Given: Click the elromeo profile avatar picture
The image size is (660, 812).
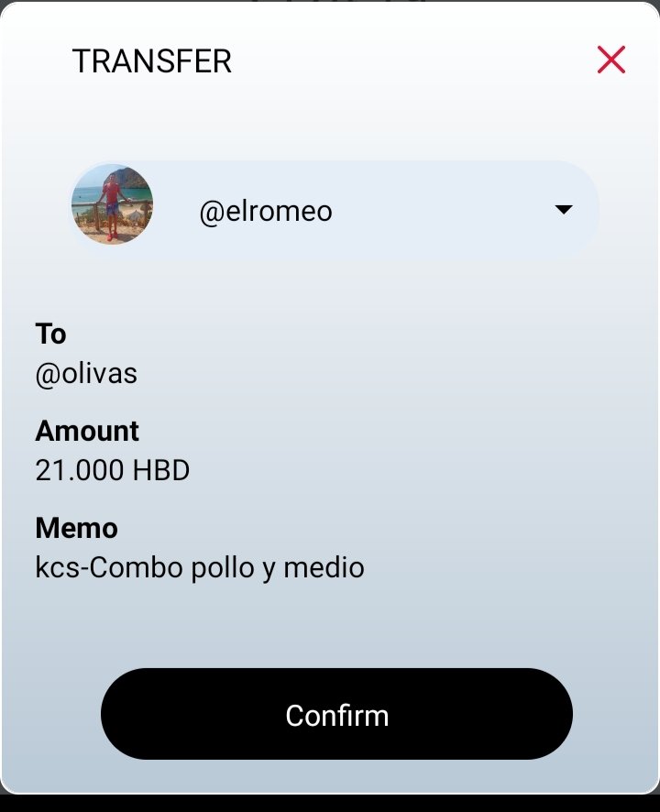Looking at the screenshot, I should point(112,204).
